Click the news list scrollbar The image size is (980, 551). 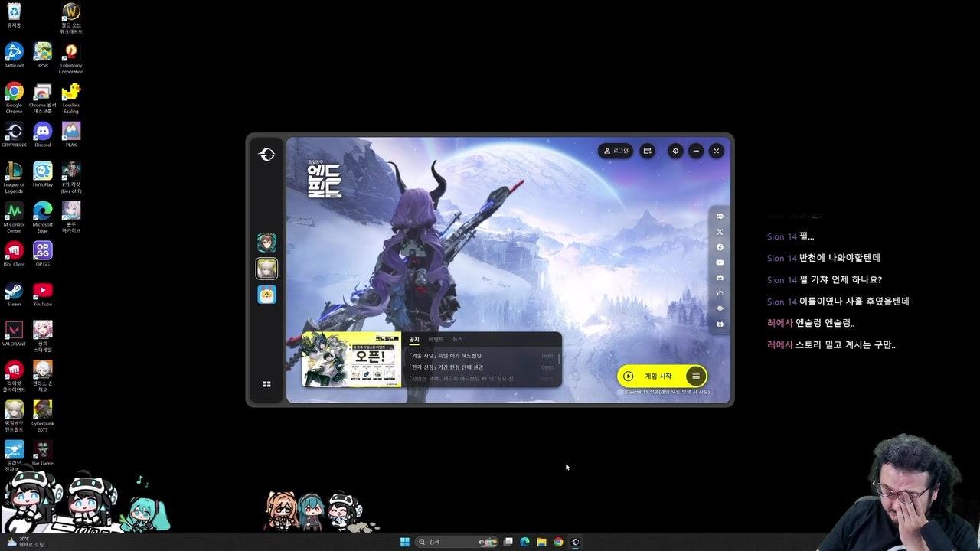pos(560,358)
